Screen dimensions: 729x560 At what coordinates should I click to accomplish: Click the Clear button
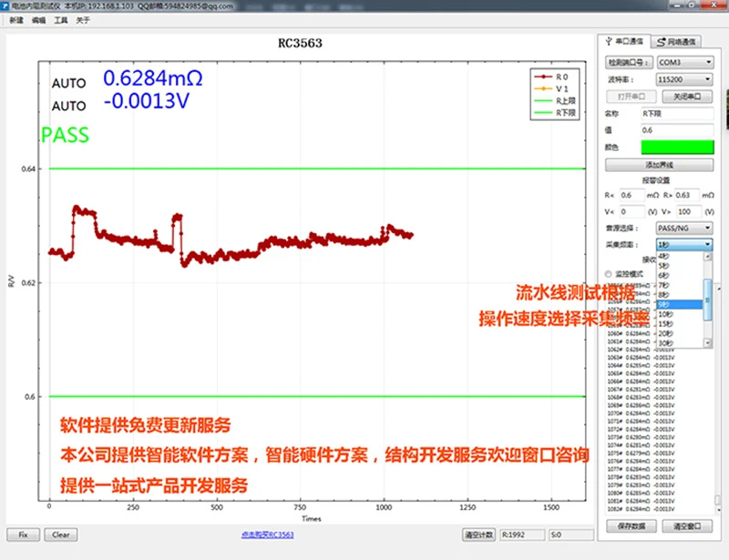pyautogui.click(x=61, y=535)
